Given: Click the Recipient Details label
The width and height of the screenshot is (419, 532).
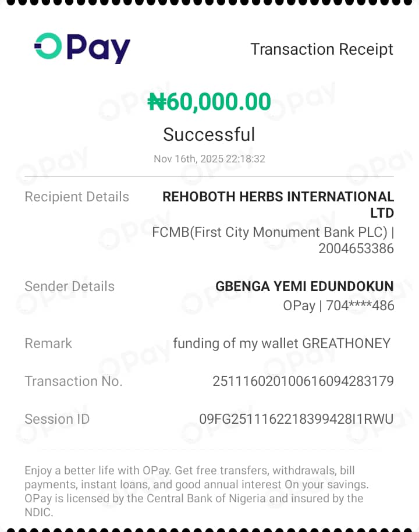Looking at the screenshot, I should pyautogui.click(x=77, y=197).
